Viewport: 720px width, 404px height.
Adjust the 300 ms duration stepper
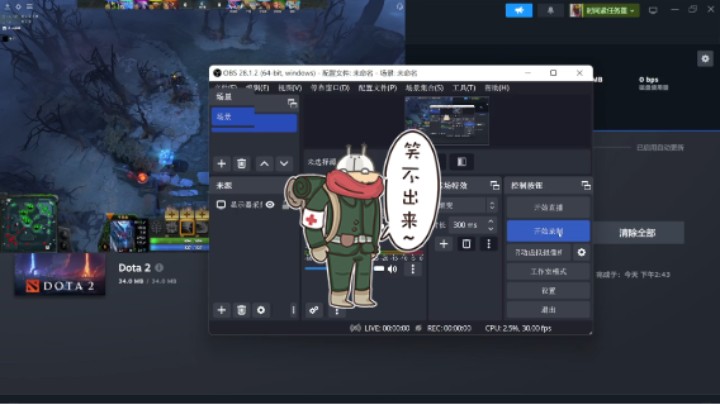pos(491,224)
